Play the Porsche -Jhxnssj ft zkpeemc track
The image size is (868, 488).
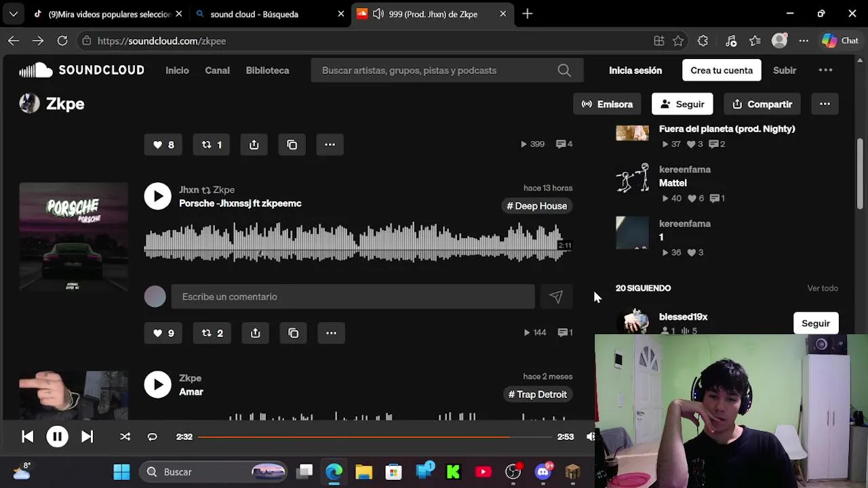pos(157,197)
